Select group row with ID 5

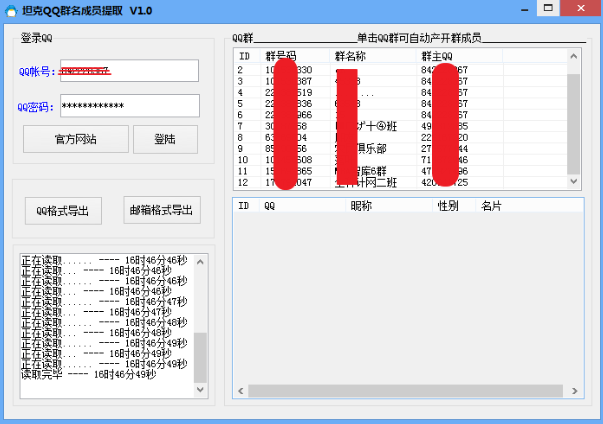(x=400, y=104)
